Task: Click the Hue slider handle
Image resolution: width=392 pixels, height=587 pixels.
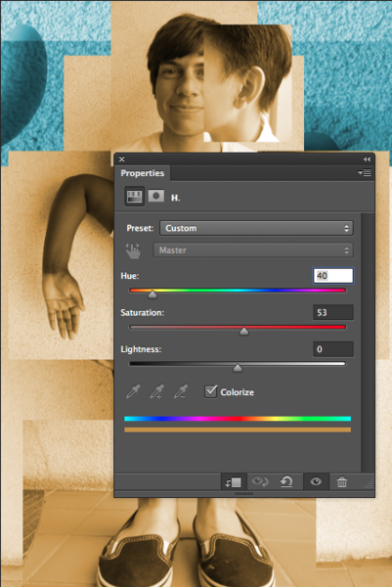Action: point(152,294)
